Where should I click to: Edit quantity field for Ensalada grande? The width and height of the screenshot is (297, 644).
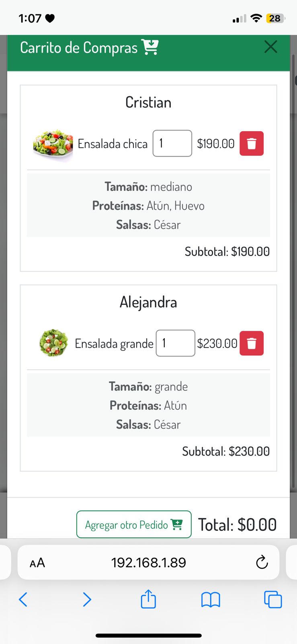coord(175,343)
